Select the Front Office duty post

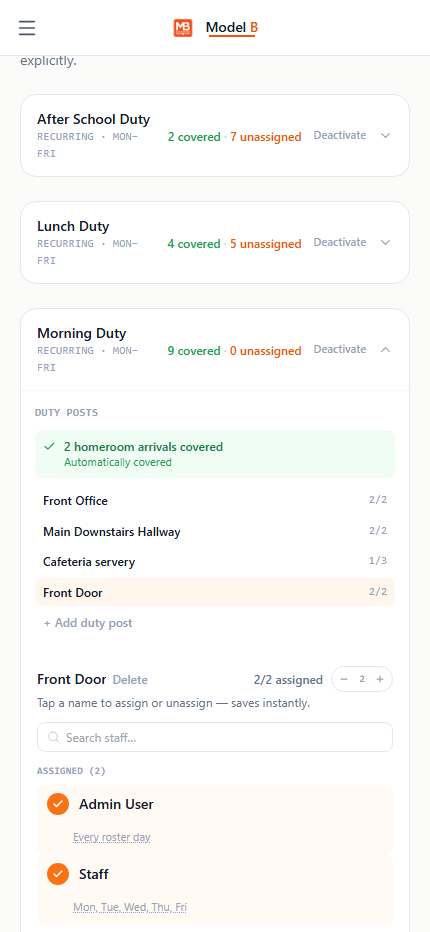point(215,500)
